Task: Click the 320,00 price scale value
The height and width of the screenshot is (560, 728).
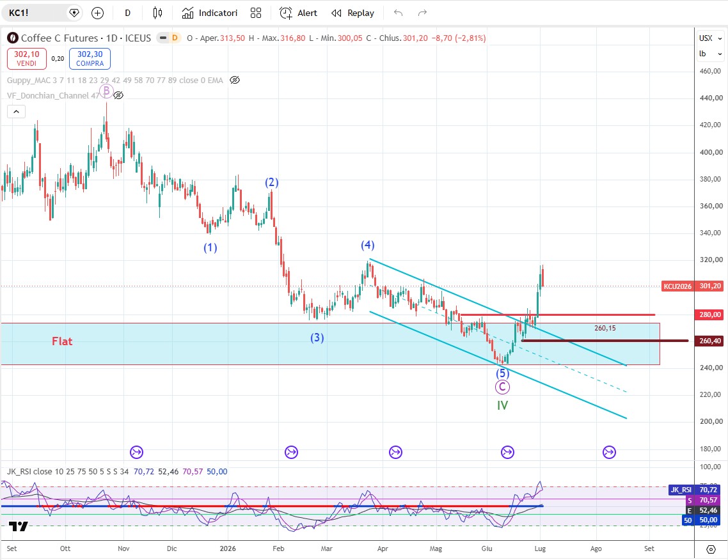Action: click(x=711, y=260)
